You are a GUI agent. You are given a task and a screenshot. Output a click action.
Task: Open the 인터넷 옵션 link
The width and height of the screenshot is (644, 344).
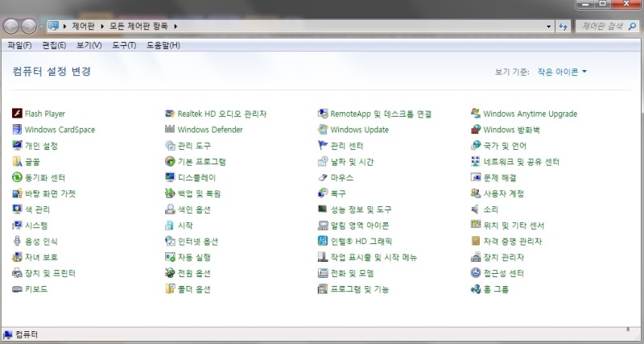tap(197, 241)
